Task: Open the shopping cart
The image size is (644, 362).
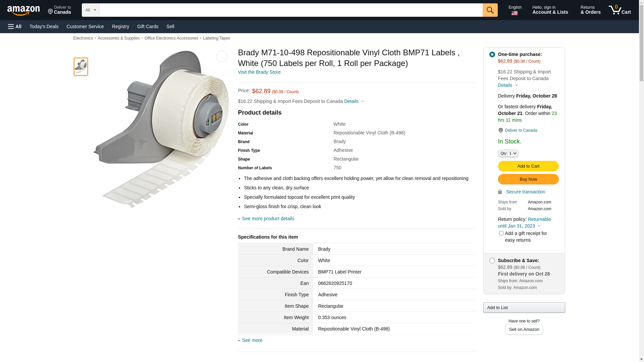Action: (620, 10)
